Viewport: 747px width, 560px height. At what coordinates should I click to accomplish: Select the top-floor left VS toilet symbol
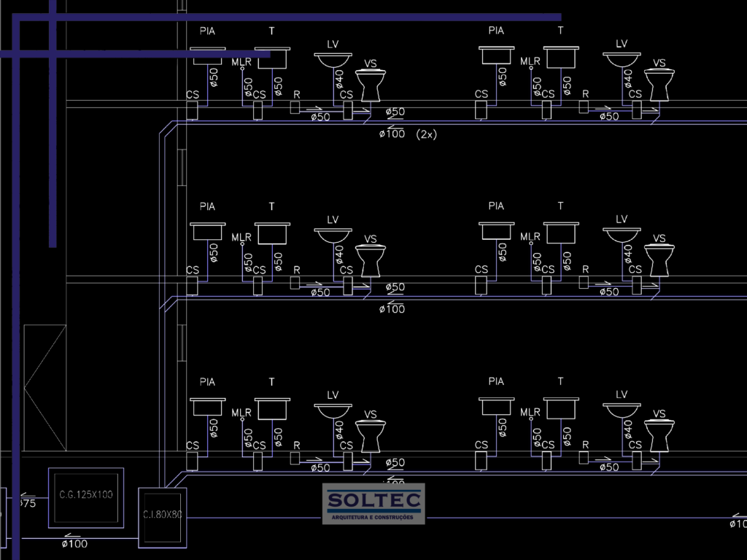coord(370,85)
